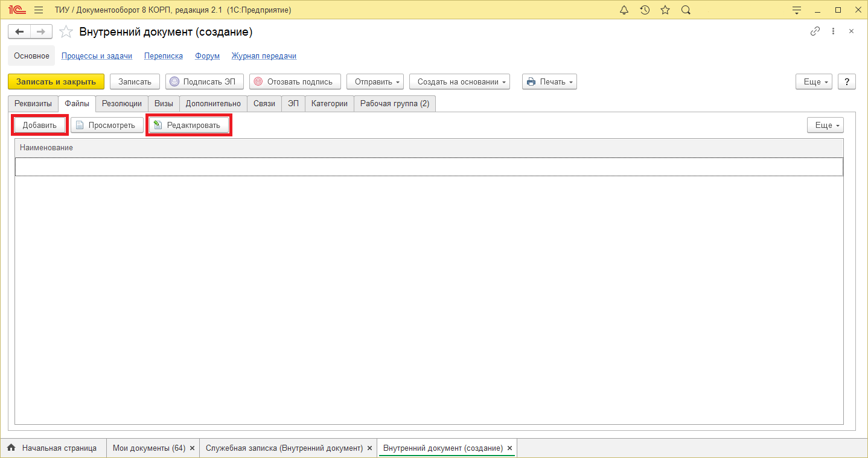Image resolution: width=868 pixels, height=458 pixels.
Task: Close the Внутренний документ (создание) bottom tab
Action: (x=509, y=448)
